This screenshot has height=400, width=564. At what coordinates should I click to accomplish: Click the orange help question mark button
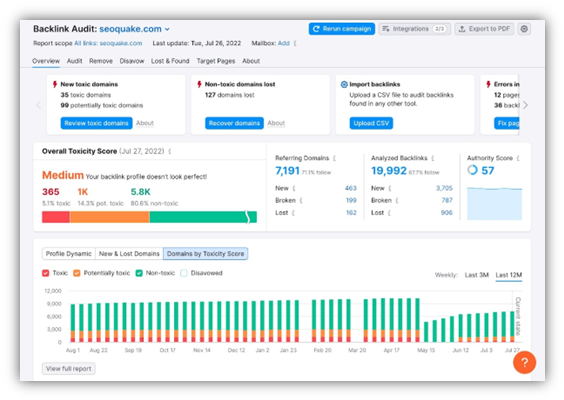point(524,362)
